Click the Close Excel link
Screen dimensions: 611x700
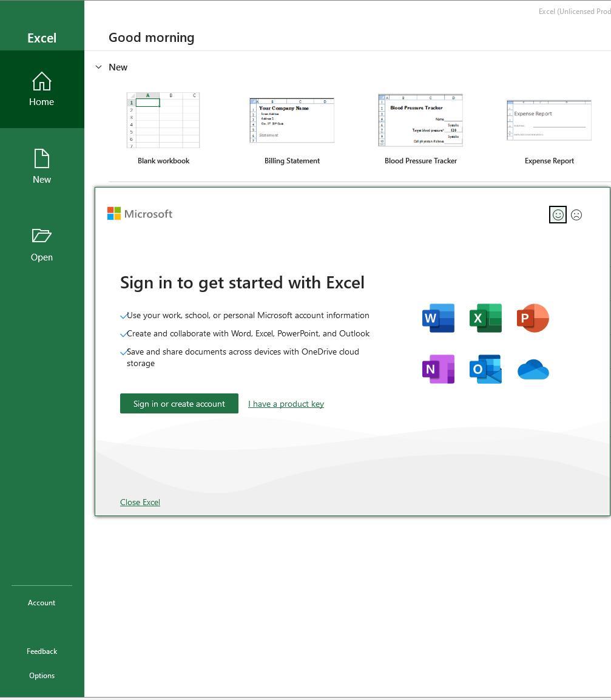pyautogui.click(x=140, y=502)
